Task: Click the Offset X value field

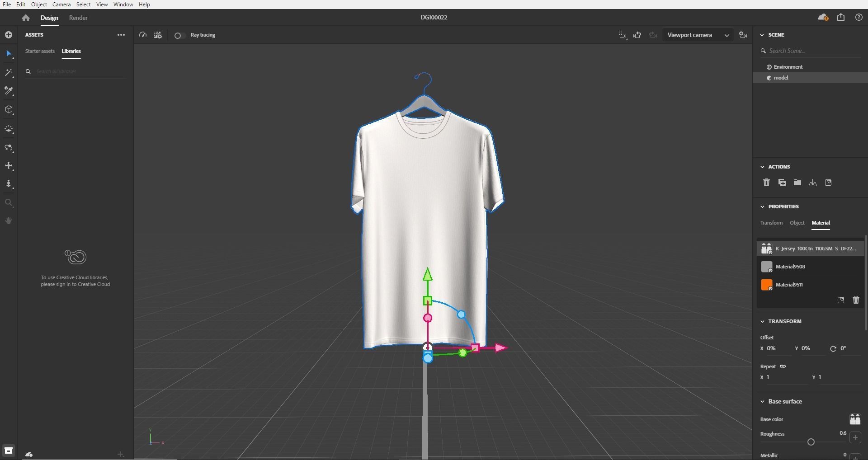Action: tap(778, 348)
